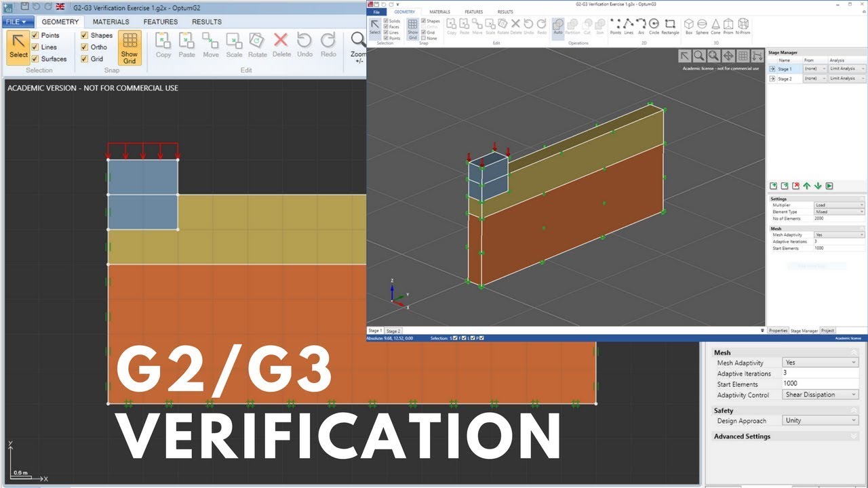The height and width of the screenshot is (488, 868).
Task: Open the Adaptivity Control dropdown
Action: coord(821,394)
